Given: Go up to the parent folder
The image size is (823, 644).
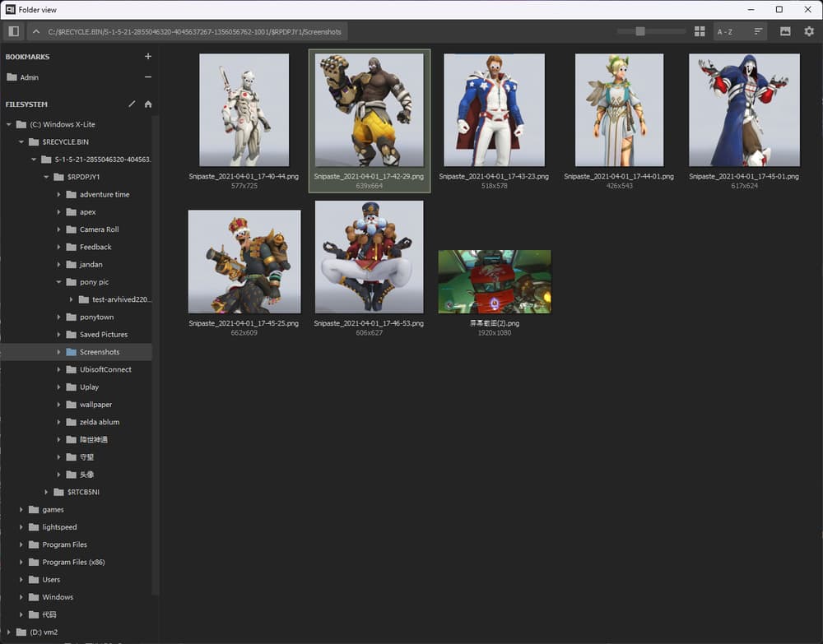Looking at the screenshot, I should [x=36, y=31].
